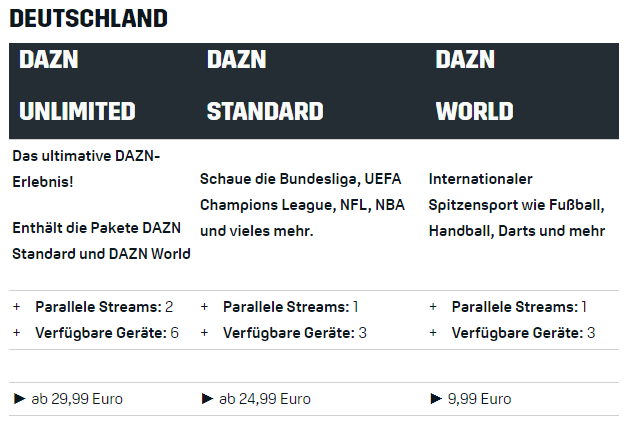625x426 pixels.
Task: Expand Verfügbare Geräte plus in World column
Action: pos(433,332)
